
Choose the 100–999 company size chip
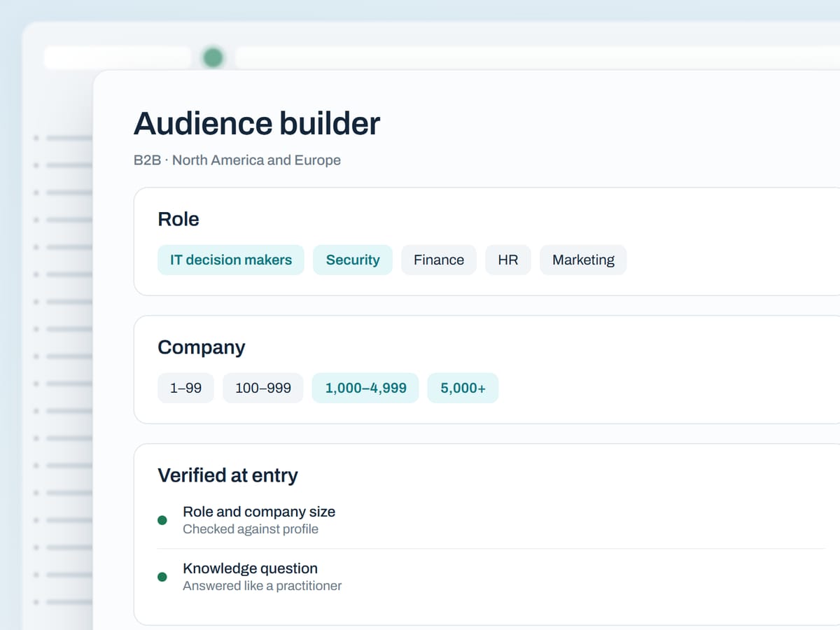263,388
